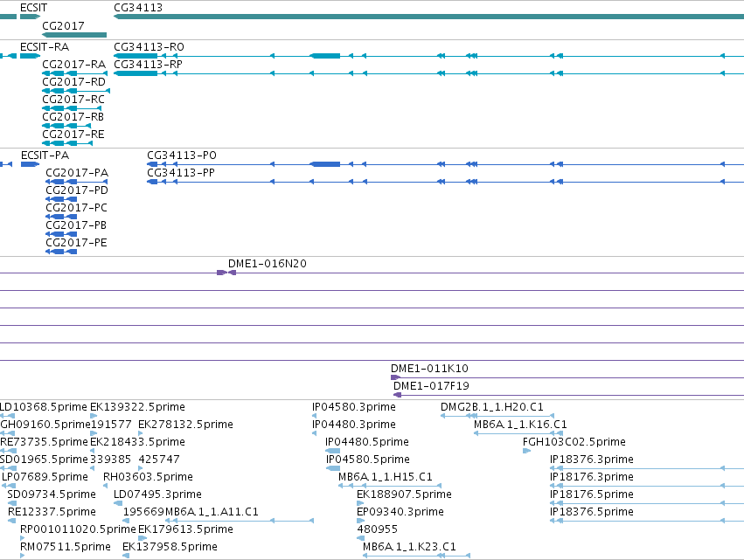This screenshot has height=560, width=744.
Task: Select protein CG2017-PC
Action: pos(76,208)
